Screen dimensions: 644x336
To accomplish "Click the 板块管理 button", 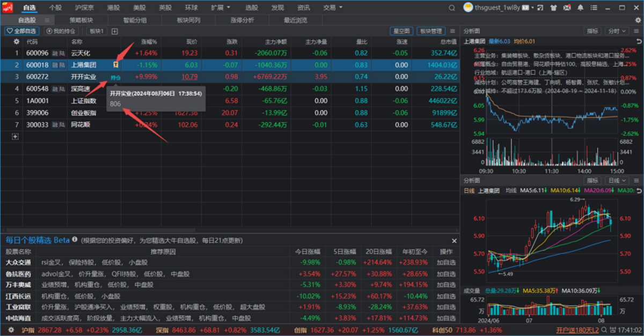I will click(x=431, y=31).
